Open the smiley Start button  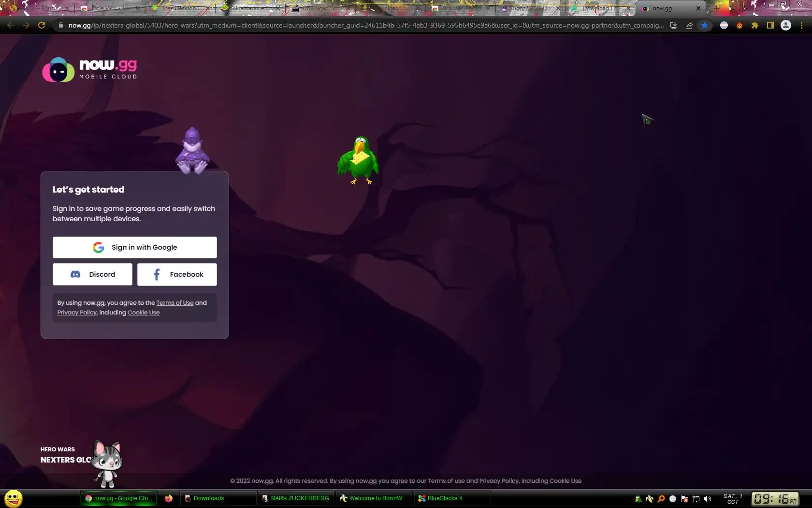point(14,498)
